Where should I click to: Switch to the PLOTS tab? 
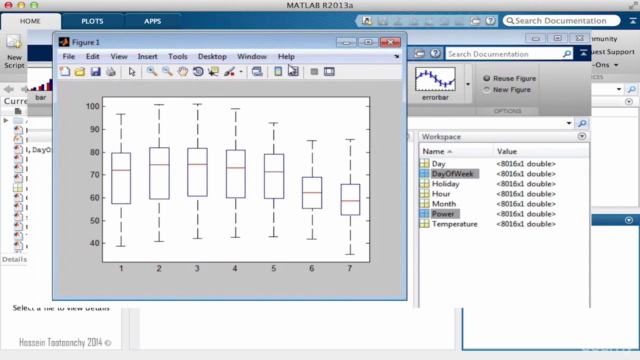(x=92, y=21)
